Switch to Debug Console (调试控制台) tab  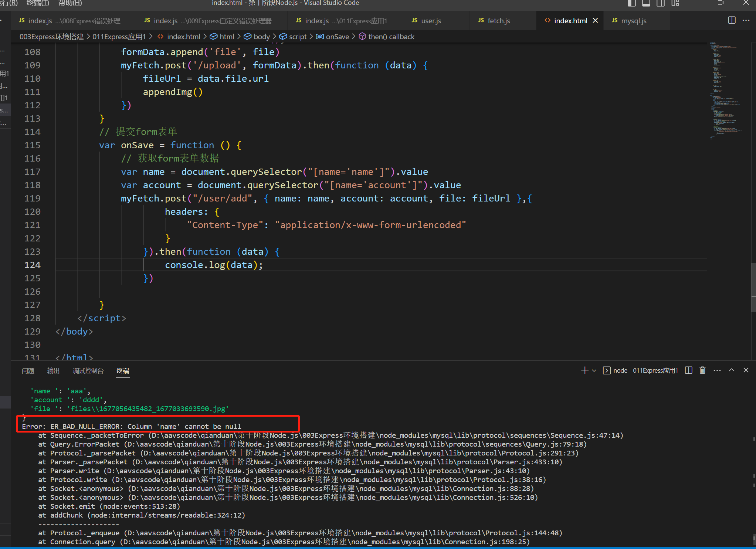pos(88,370)
